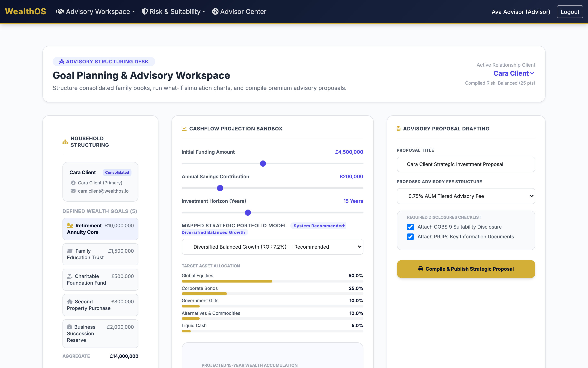Click the Household Structuring hierarchy icon

(65, 142)
